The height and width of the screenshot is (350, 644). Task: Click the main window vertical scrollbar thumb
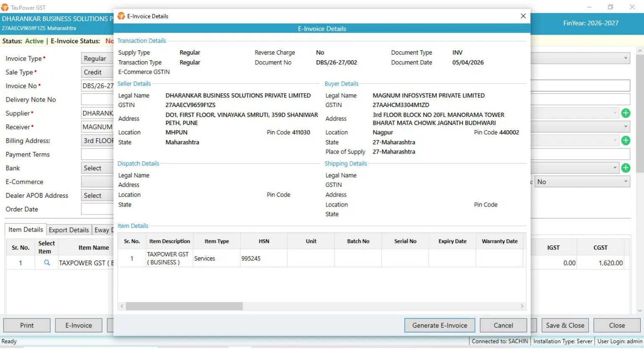point(639,113)
